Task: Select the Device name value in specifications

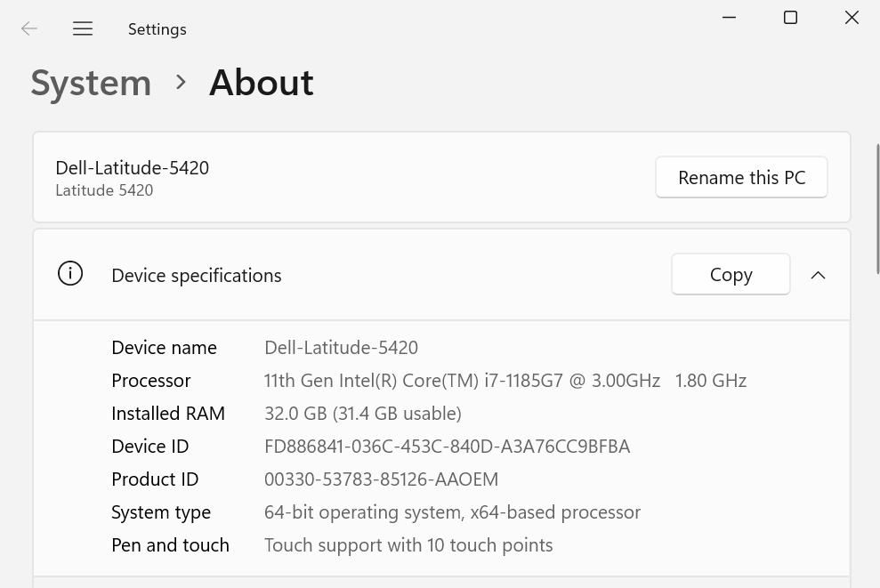Action: point(341,348)
